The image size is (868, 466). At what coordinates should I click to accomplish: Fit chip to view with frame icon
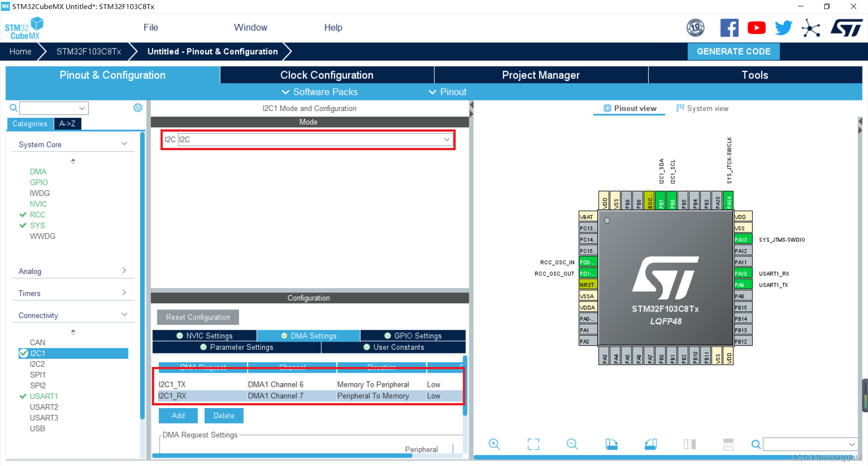click(x=533, y=444)
